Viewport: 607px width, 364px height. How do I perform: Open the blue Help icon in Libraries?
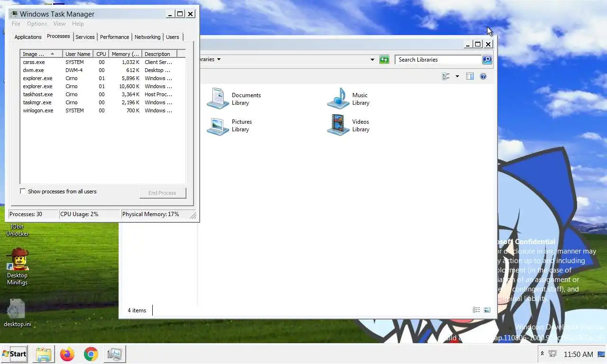pos(483,76)
